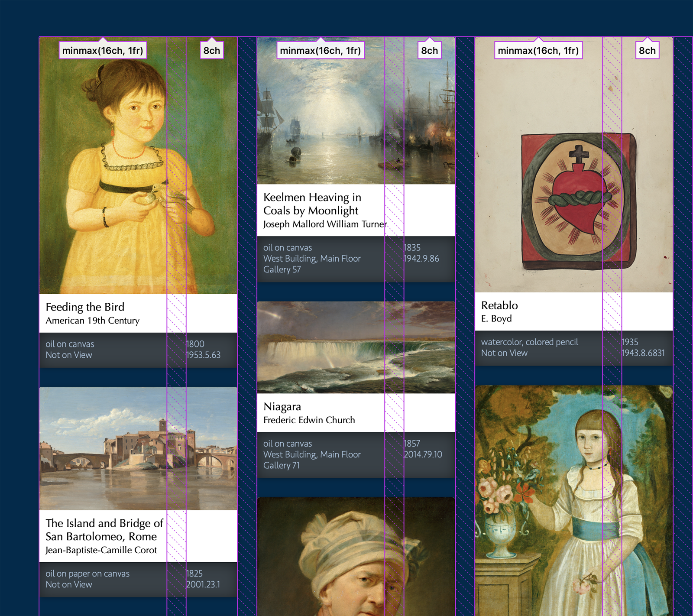Click the year 1800

coord(195,344)
